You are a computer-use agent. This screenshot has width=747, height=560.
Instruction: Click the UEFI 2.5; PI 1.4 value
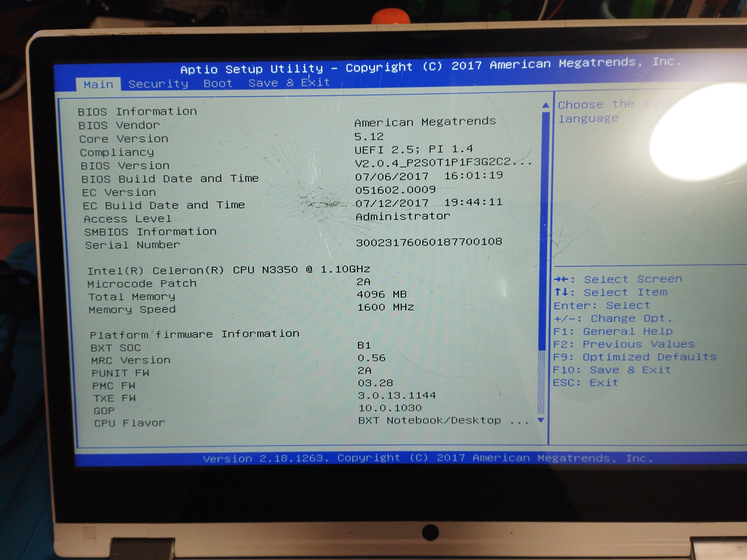tap(414, 150)
